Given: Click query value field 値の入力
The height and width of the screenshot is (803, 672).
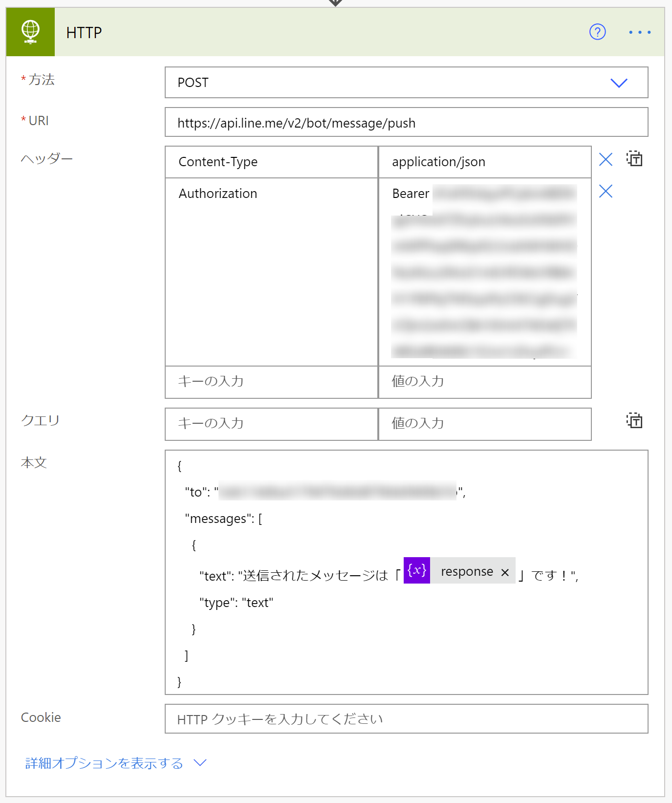Looking at the screenshot, I should pyautogui.click(x=485, y=424).
